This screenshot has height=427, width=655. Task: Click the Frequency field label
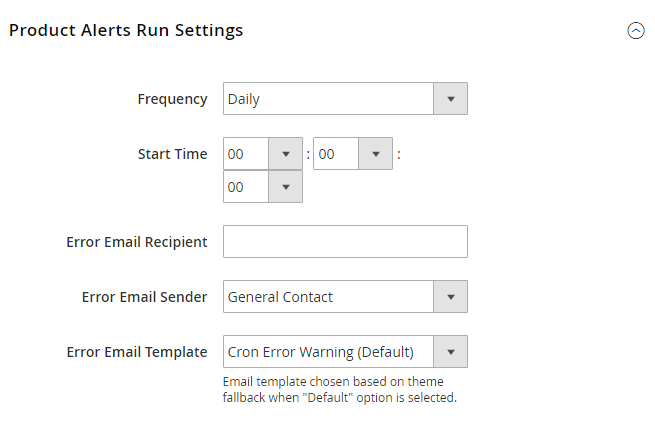172,99
